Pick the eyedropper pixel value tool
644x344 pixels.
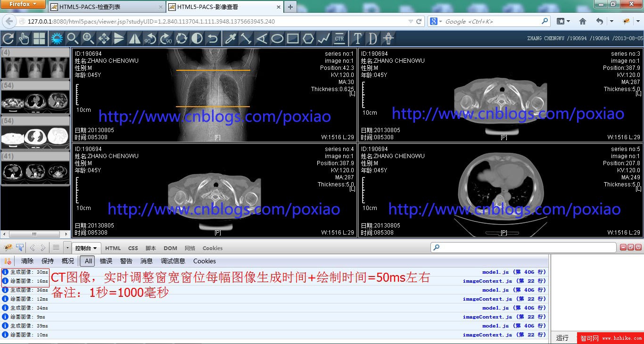pos(230,39)
